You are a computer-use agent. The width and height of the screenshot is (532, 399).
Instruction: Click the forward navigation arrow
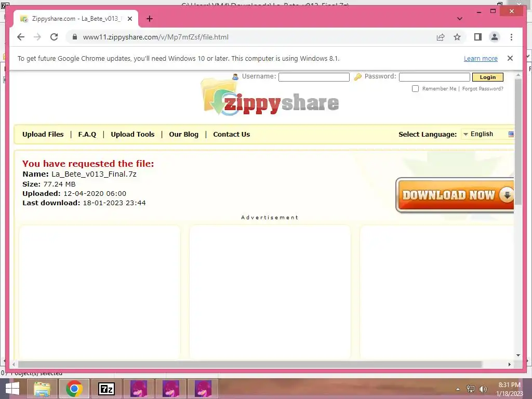[37, 37]
